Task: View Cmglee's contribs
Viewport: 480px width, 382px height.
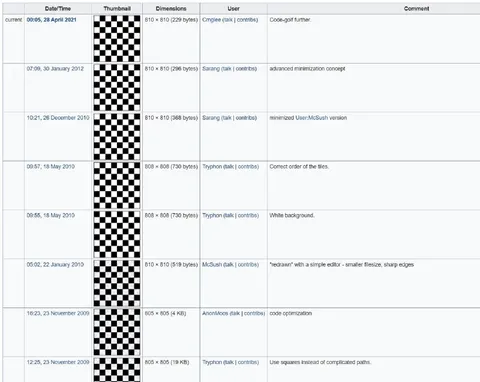Action: pyautogui.click(x=246, y=20)
